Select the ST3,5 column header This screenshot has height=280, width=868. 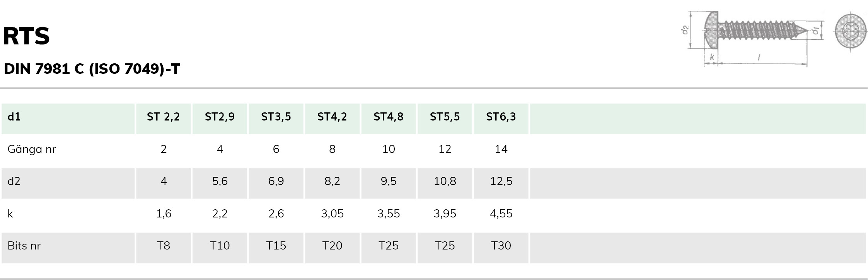[276, 117]
